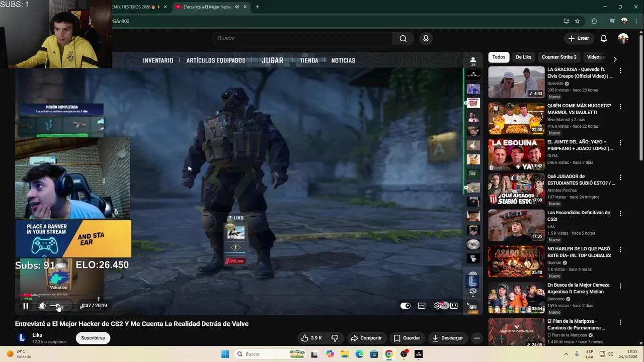The height and width of the screenshot is (362, 644).
Task: Open QUIÉN COME MÁS NUGGETS video title
Action: tap(579, 109)
